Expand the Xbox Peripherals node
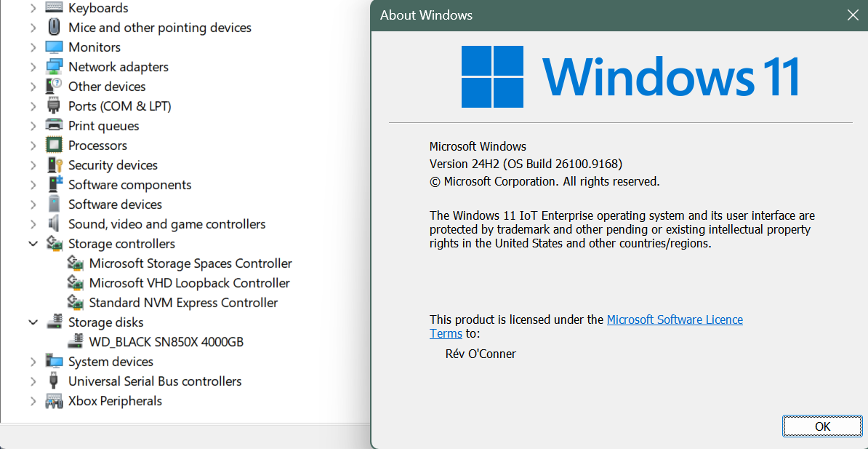Image resolution: width=868 pixels, height=449 pixels. pyautogui.click(x=33, y=401)
